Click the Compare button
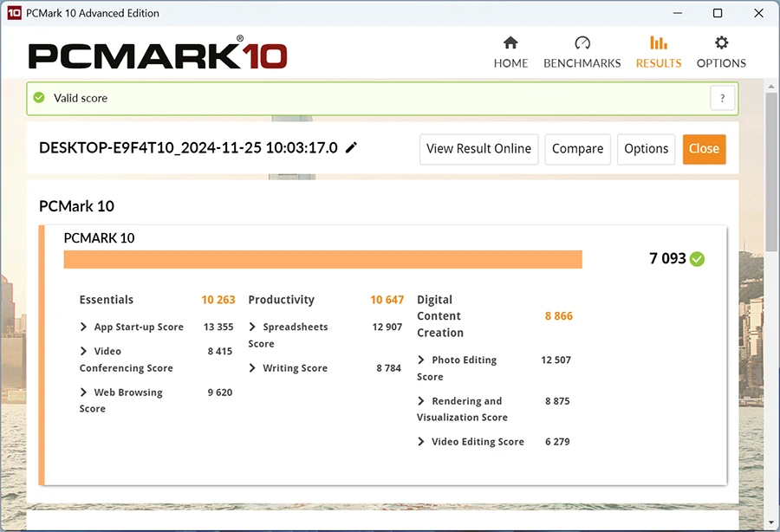780x532 pixels. (x=577, y=149)
